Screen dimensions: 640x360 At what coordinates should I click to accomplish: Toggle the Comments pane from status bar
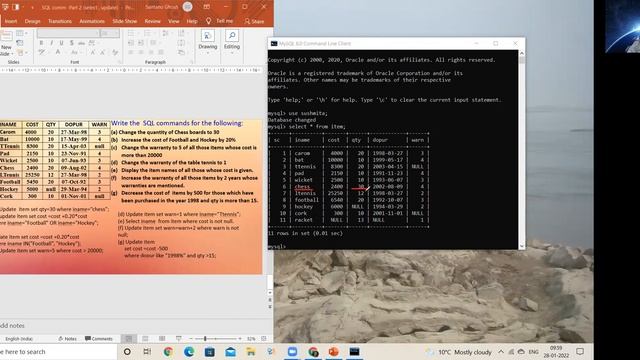tap(98, 339)
